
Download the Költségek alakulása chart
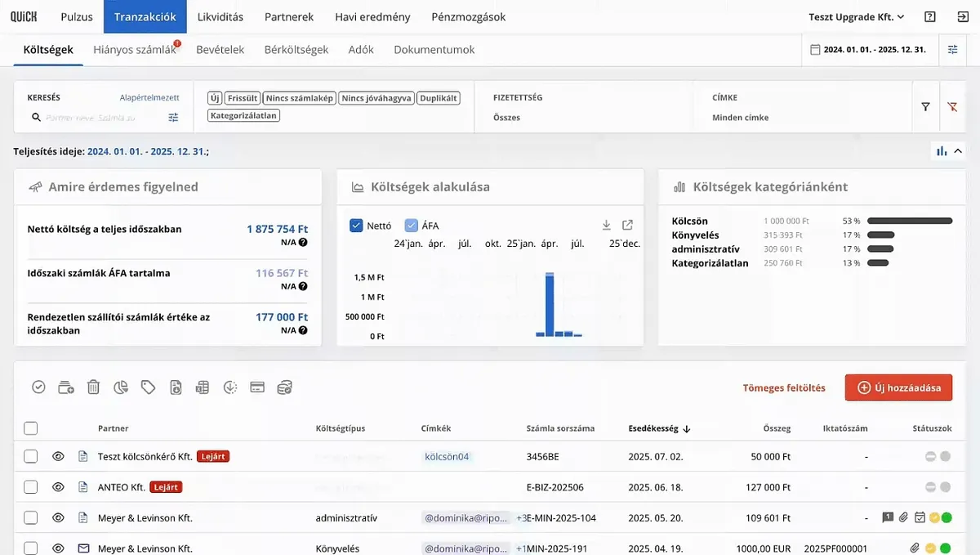(606, 225)
